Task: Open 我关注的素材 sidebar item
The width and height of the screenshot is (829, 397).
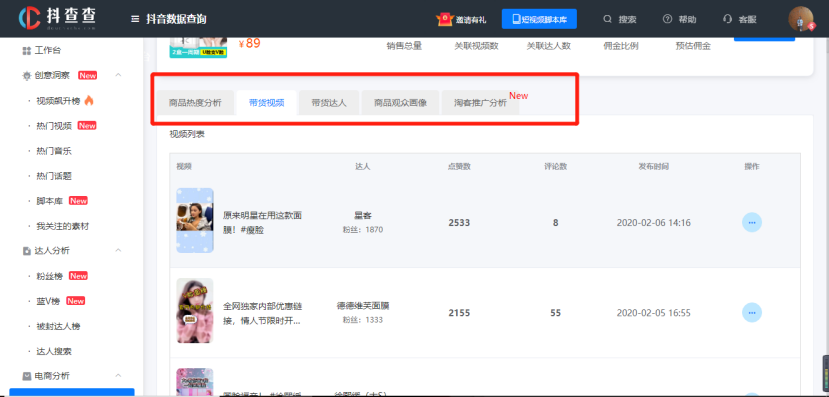Action: coord(63,226)
